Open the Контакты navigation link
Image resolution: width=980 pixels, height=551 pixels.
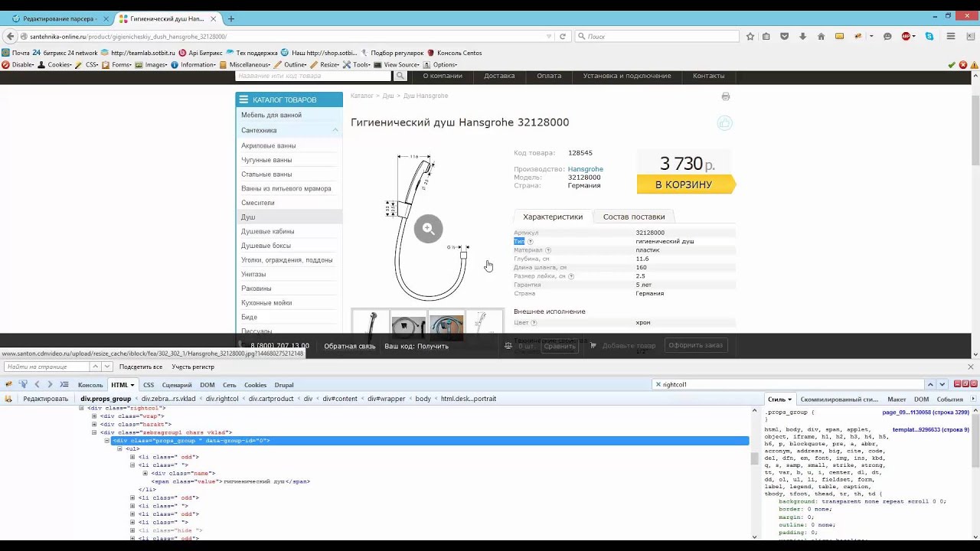tap(708, 76)
